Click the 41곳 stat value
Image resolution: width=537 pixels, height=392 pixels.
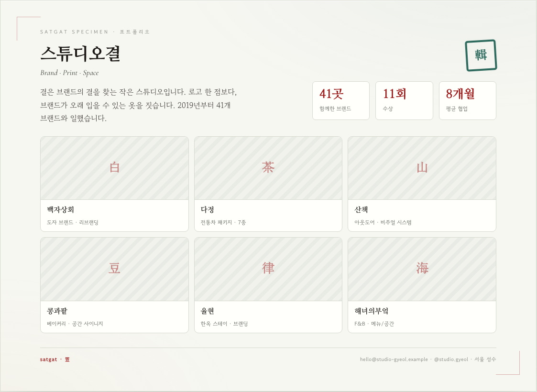(331, 94)
